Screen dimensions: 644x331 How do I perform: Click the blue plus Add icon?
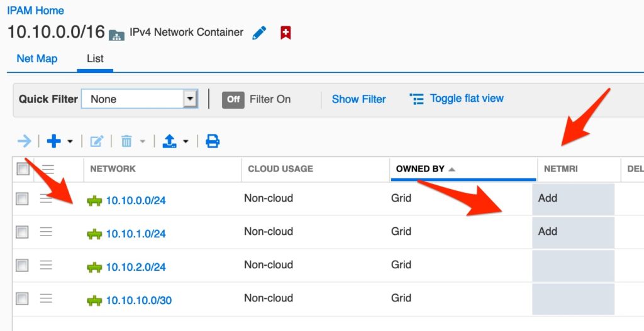coord(54,141)
